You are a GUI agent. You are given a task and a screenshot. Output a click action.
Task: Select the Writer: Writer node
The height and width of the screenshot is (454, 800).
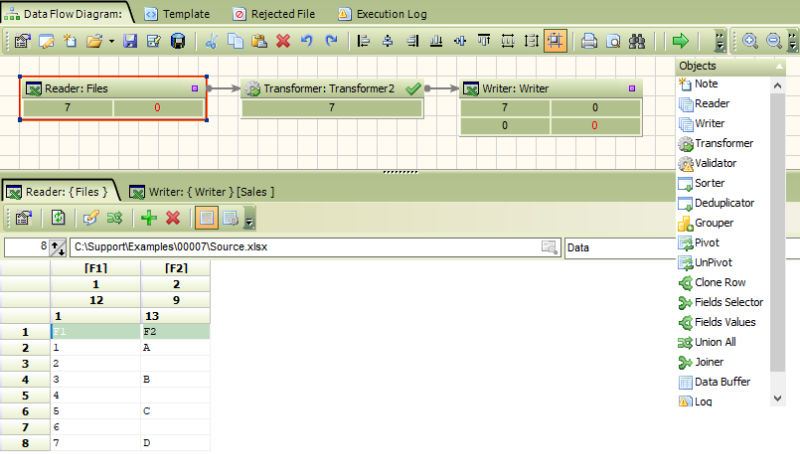[x=551, y=107]
